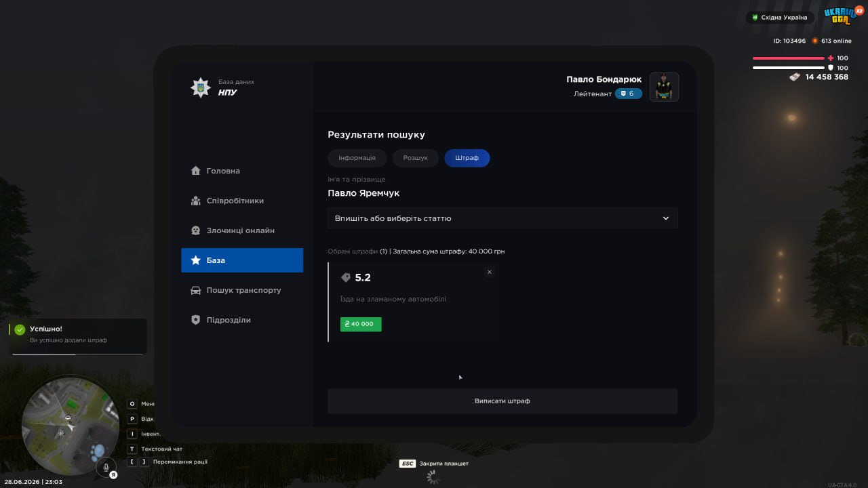Click the ID: 103496 text
Viewport: 868px width, 488px height.
click(789, 41)
